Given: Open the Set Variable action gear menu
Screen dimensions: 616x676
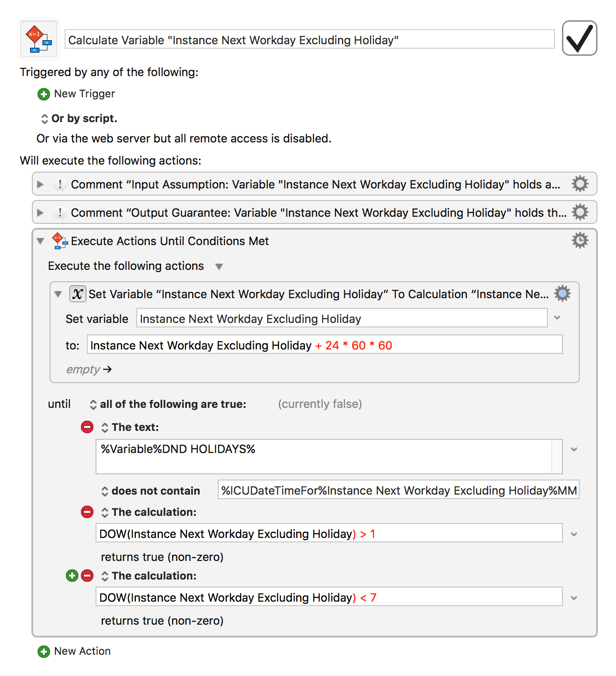Looking at the screenshot, I should [x=562, y=294].
